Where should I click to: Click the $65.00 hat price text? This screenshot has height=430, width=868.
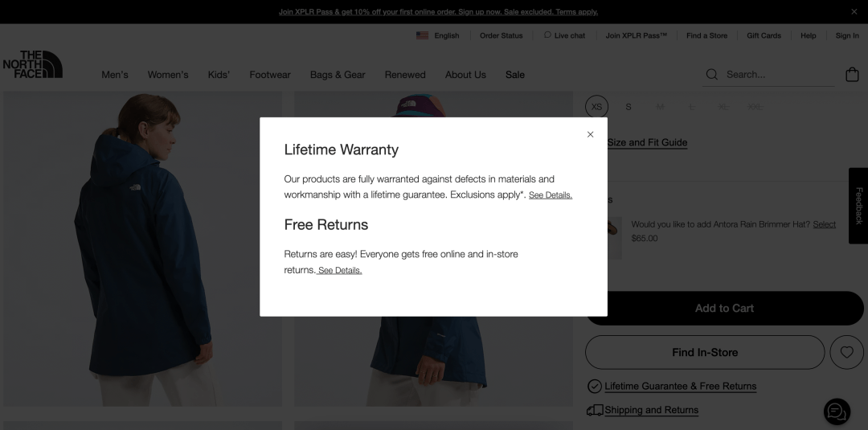pyautogui.click(x=645, y=239)
